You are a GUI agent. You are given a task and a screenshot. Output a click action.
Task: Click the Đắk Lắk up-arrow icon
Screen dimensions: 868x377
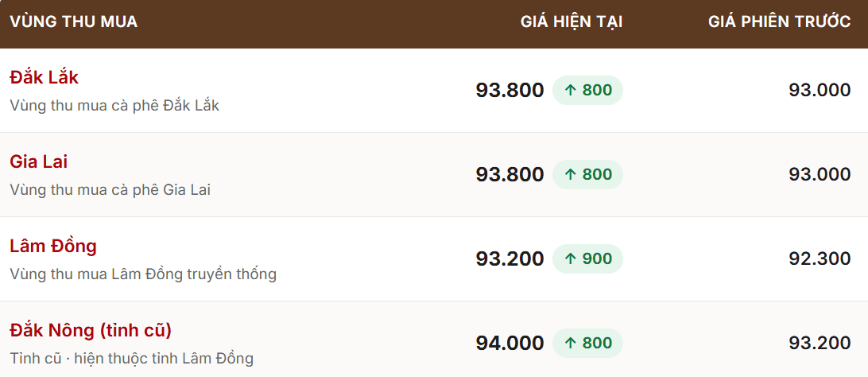571,90
